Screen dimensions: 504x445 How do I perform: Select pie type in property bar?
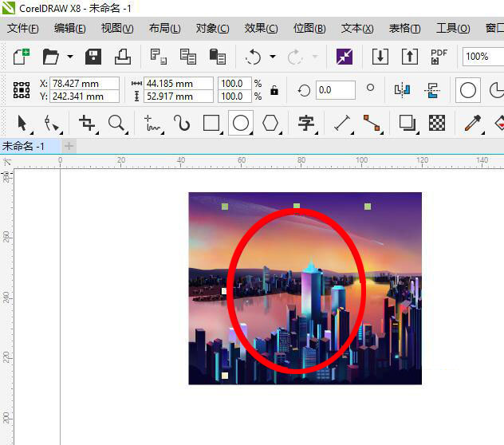pos(497,90)
